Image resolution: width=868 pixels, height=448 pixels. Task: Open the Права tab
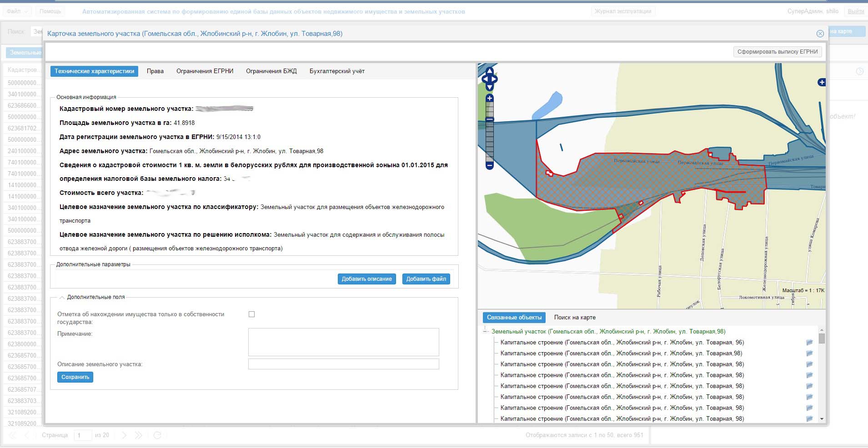coord(155,71)
